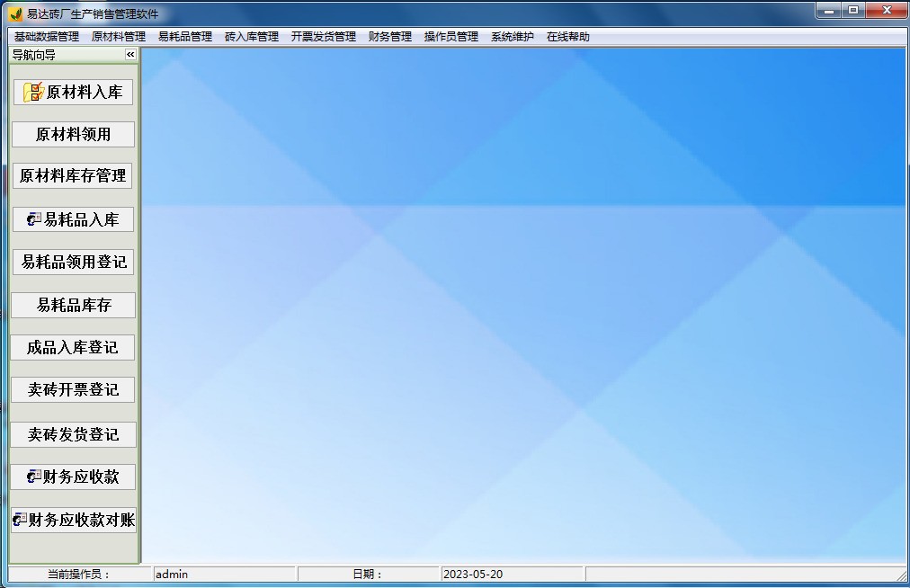Image resolution: width=910 pixels, height=588 pixels.
Task: Open the 基础数据管理 menu
Action: (x=47, y=37)
